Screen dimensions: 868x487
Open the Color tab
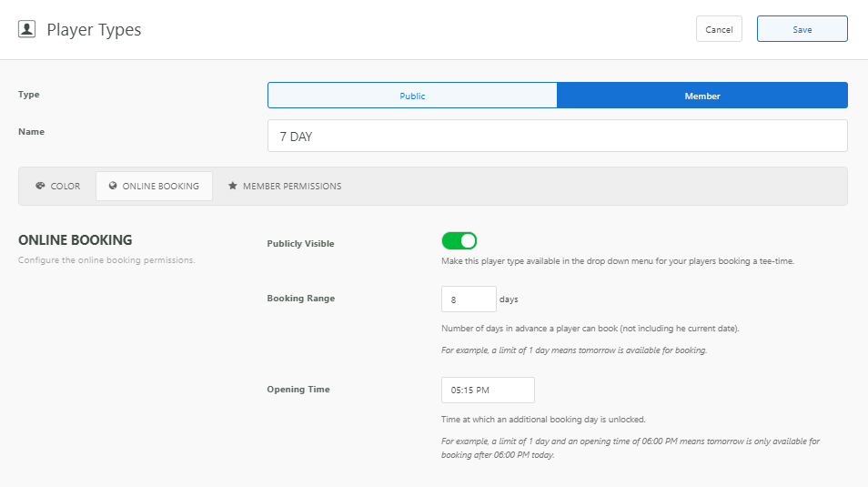tap(58, 186)
